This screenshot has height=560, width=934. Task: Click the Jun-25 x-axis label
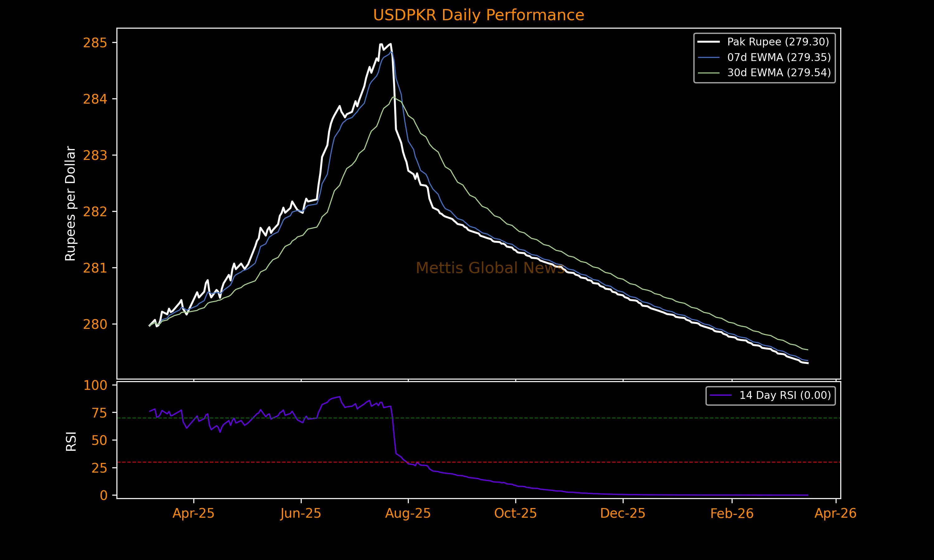coord(300,514)
